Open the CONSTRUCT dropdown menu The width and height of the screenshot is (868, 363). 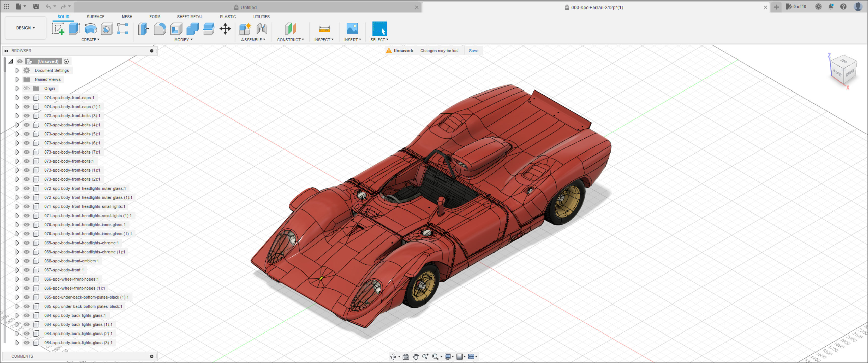point(290,40)
